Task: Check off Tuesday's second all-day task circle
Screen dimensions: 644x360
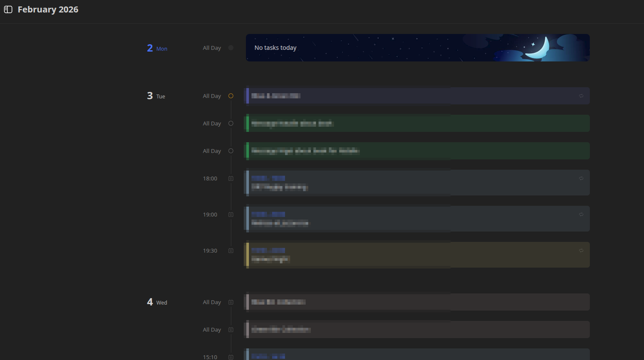Action: [231, 124]
